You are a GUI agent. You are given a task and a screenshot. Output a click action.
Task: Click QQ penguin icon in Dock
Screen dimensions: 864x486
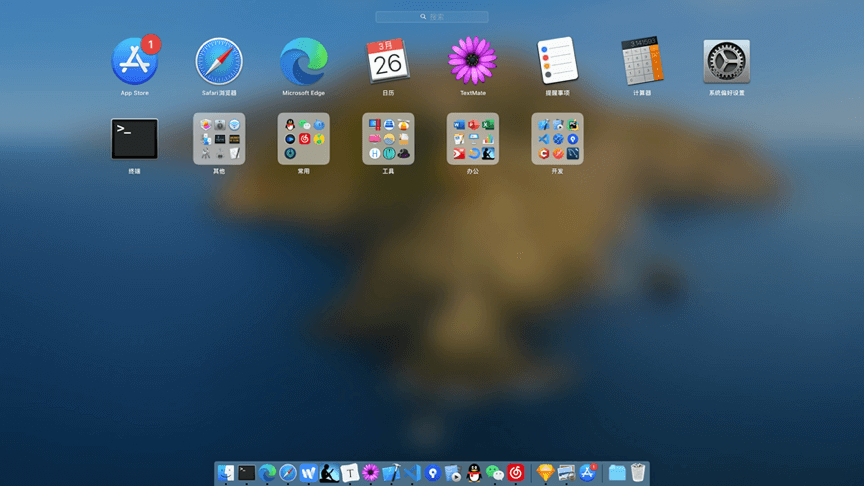point(474,473)
